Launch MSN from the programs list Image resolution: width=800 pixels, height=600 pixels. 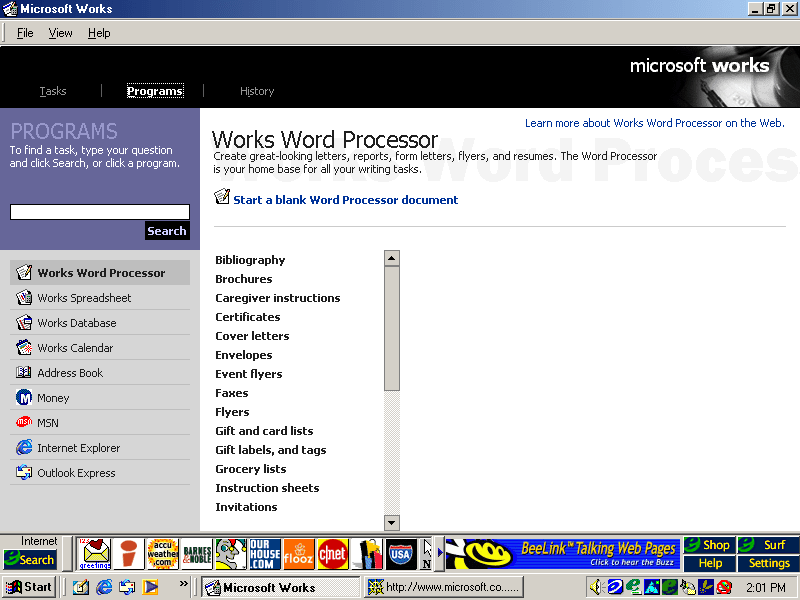(x=48, y=423)
